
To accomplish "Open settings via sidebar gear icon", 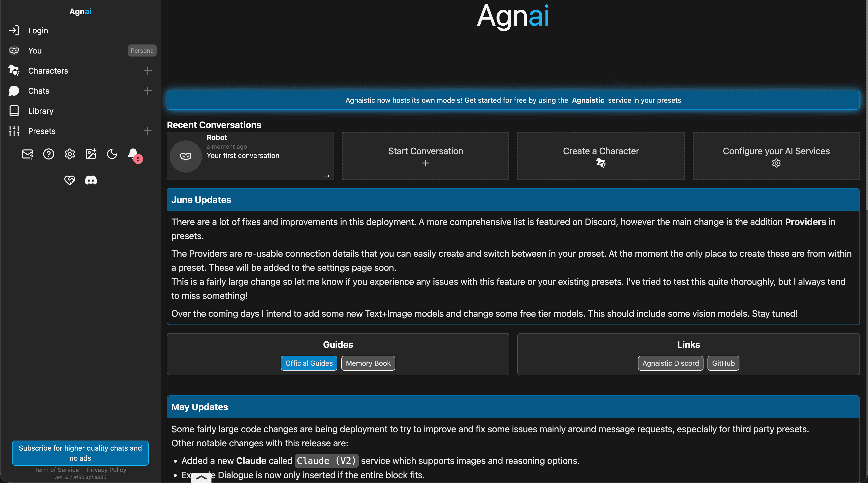I will 70,154.
